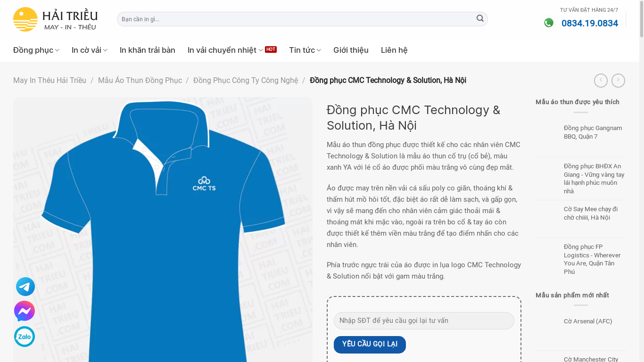This screenshot has height=362, width=644.
Task: Click breadcrumb May In Thêu Hải Triều
Action: [50, 80]
